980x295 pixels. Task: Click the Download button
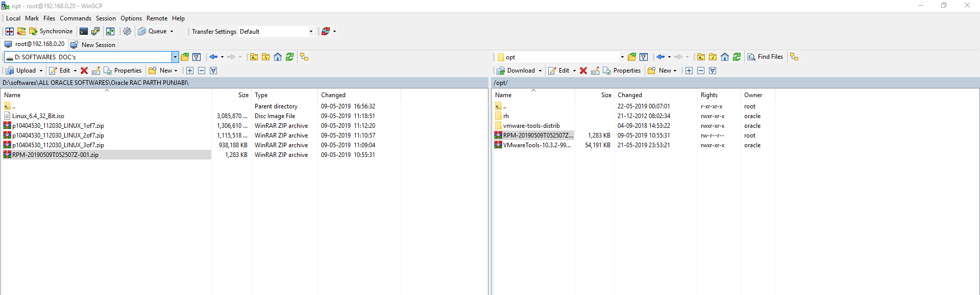coord(516,71)
